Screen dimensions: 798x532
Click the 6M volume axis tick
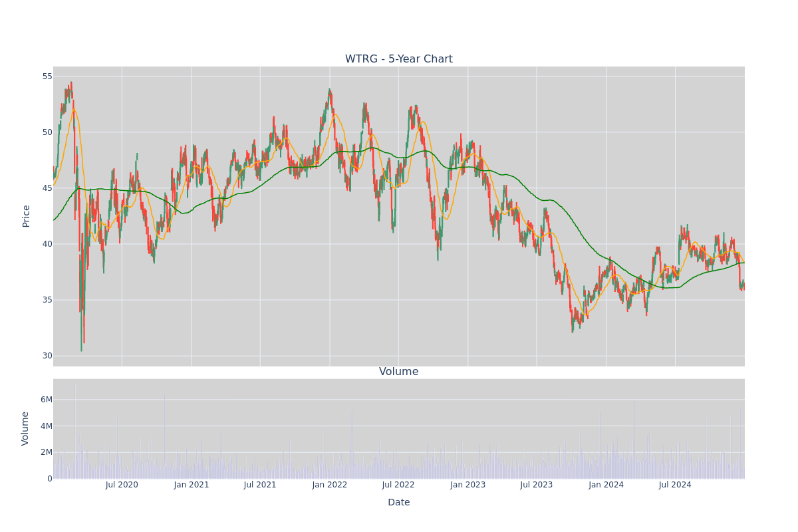click(46, 400)
